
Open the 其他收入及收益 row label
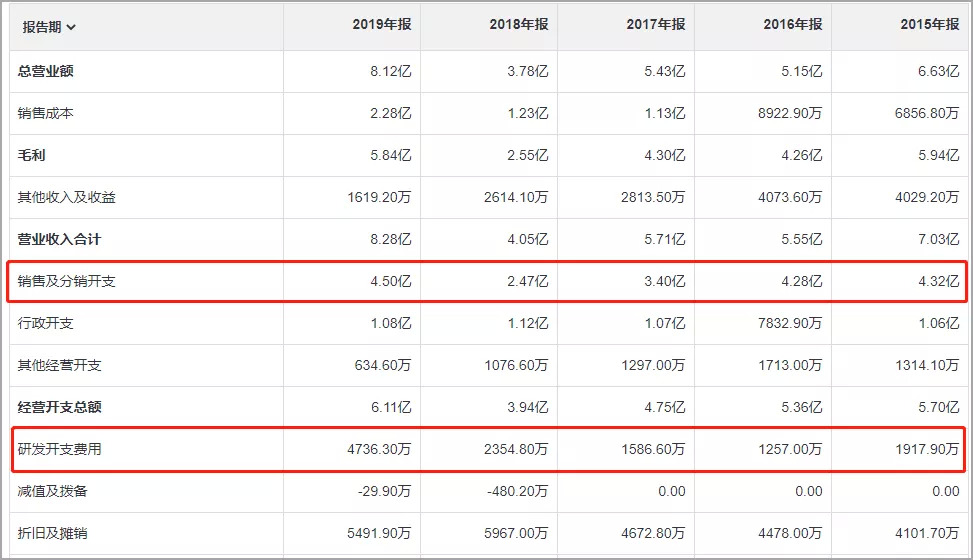pos(67,197)
